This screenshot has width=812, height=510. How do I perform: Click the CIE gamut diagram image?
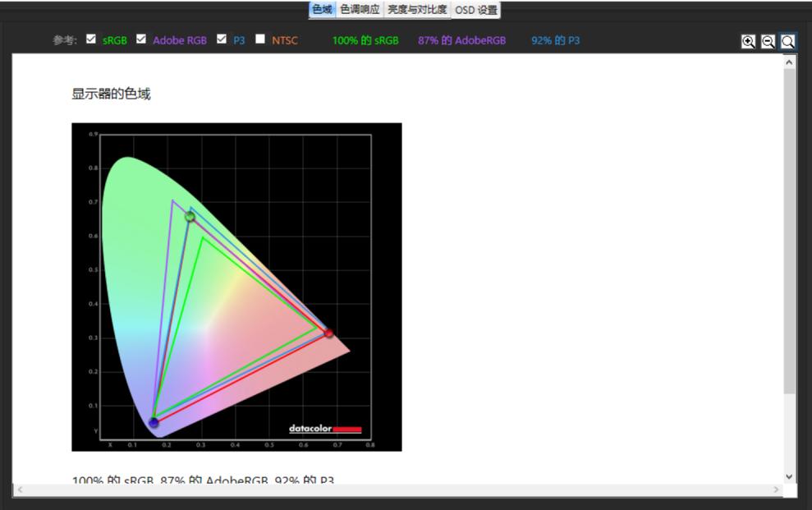[237, 286]
